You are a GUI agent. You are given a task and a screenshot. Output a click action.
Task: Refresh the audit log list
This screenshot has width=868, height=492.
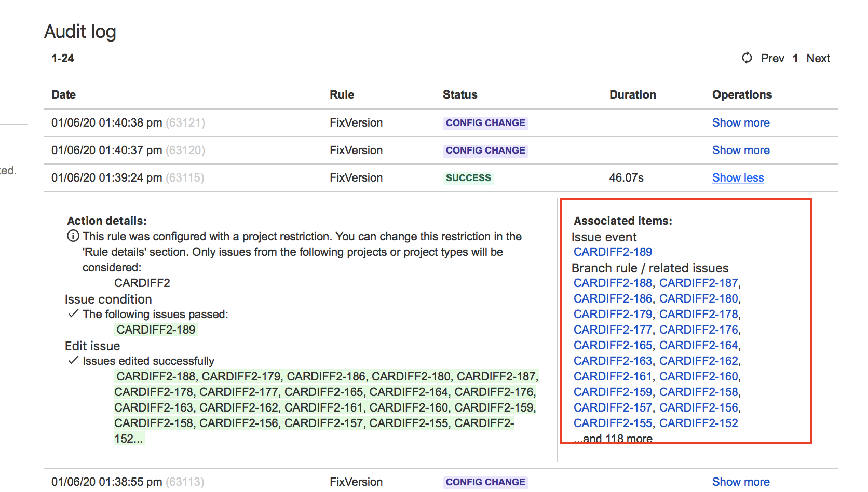coord(747,58)
